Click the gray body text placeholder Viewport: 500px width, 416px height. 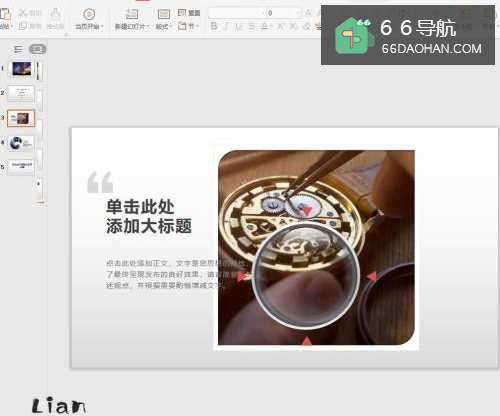point(167,274)
